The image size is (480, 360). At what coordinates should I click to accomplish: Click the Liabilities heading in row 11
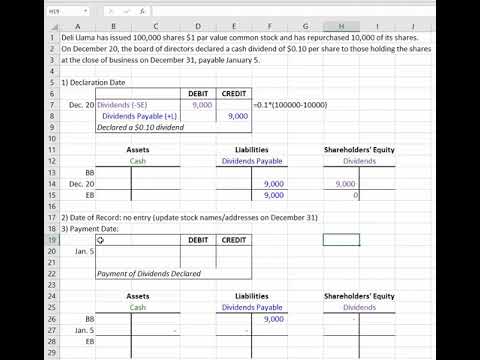pyautogui.click(x=252, y=150)
